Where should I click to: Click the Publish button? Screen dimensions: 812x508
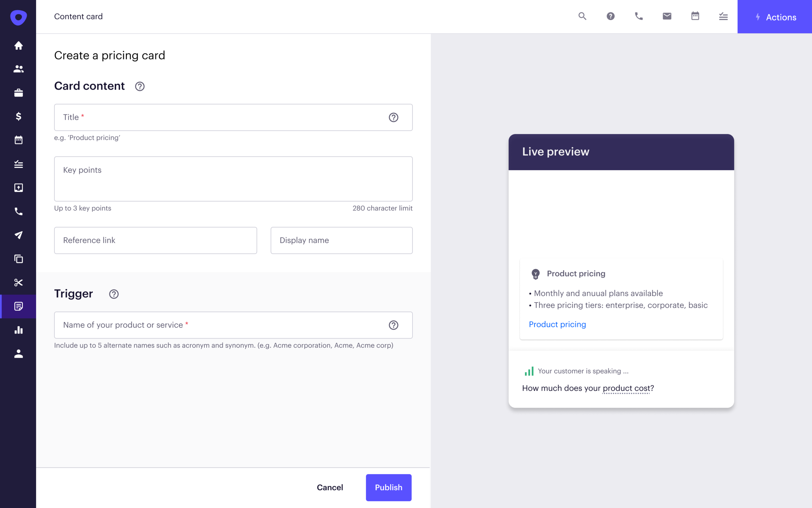coord(388,487)
